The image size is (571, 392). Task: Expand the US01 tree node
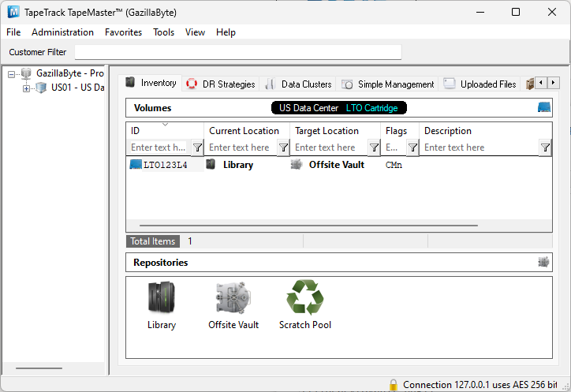(26, 88)
